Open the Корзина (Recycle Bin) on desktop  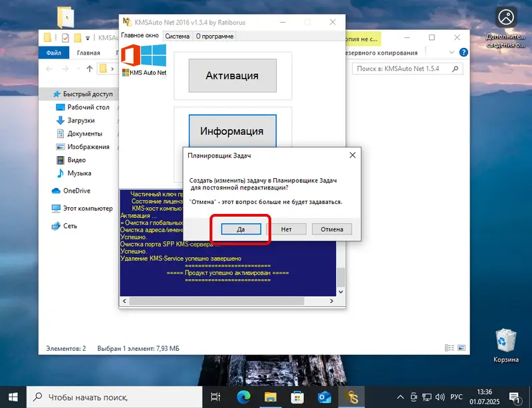tap(506, 343)
